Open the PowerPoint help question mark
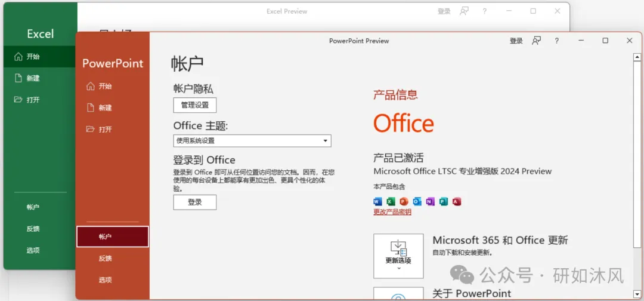This screenshot has height=301, width=644. 556,41
